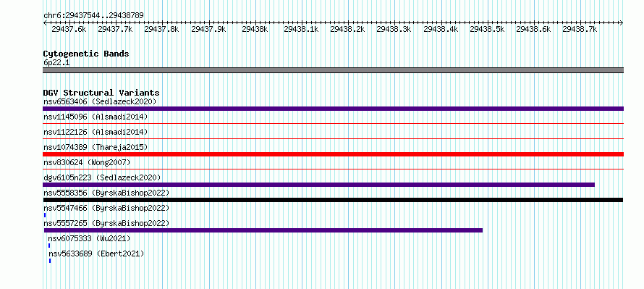Click the small blue nsv5547466 marker
Viewport: 644px width, 289px height.
click(45, 215)
